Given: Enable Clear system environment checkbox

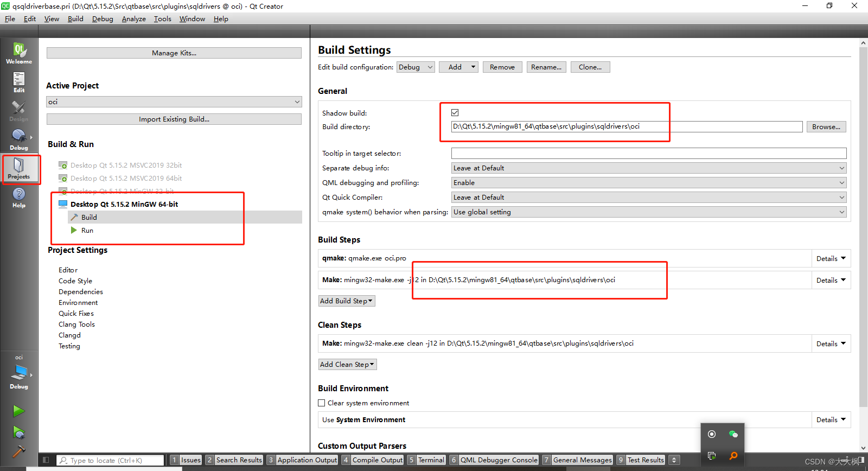Looking at the screenshot, I should click(322, 403).
